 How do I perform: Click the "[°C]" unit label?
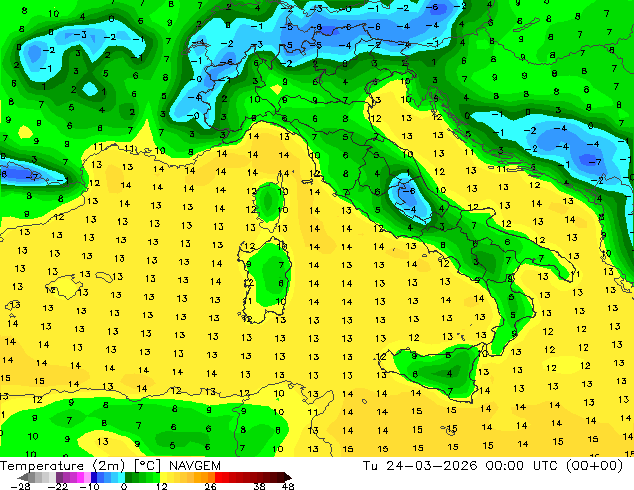click(x=148, y=466)
